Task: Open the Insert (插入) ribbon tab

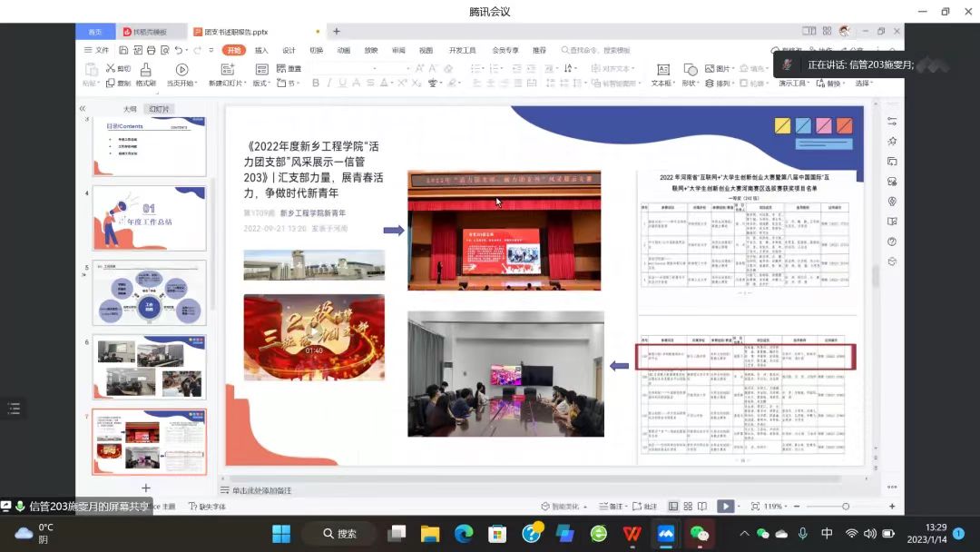Action: coord(261,50)
